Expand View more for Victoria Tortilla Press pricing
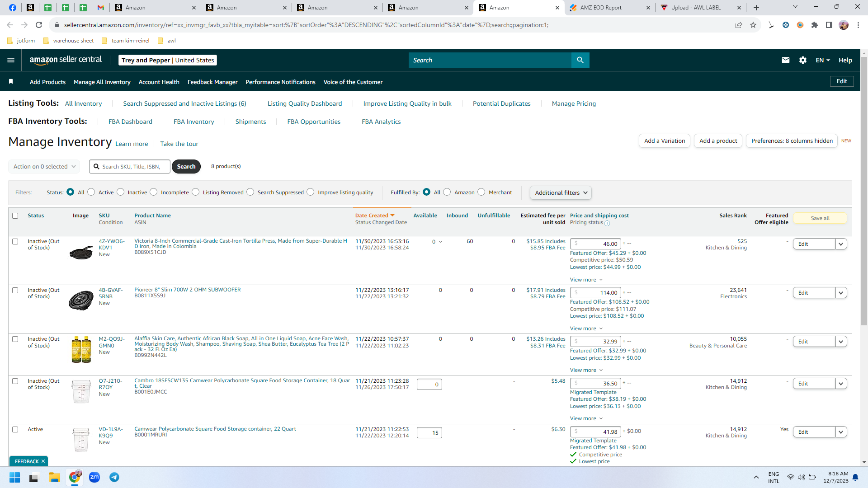The image size is (868, 488). pos(586,280)
